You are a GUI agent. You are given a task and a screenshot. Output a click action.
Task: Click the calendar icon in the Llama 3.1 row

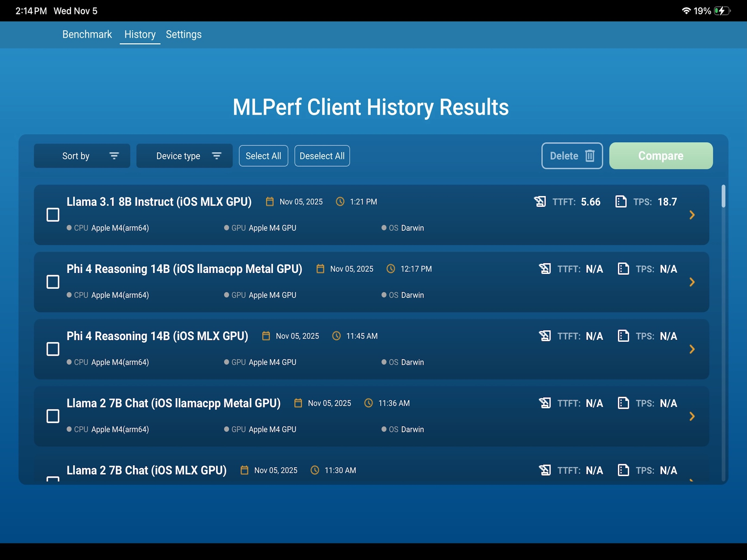(x=270, y=202)
